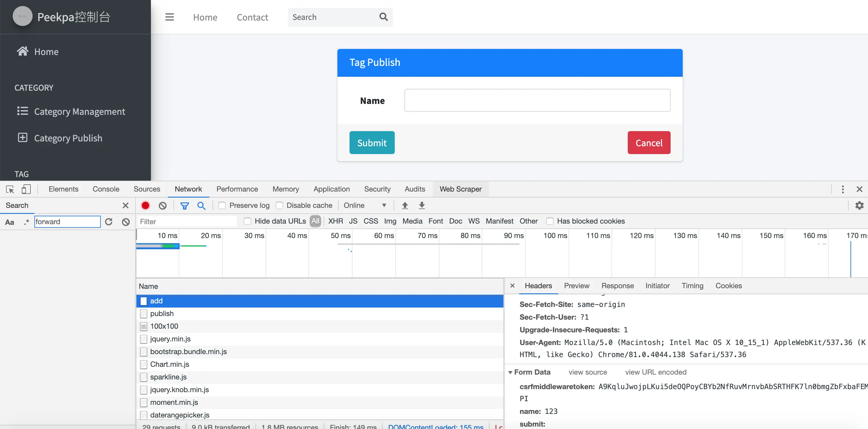Toggle the device toolbar icon
Image resolution: width=868 pixels, height=429 pixels.
26,189
